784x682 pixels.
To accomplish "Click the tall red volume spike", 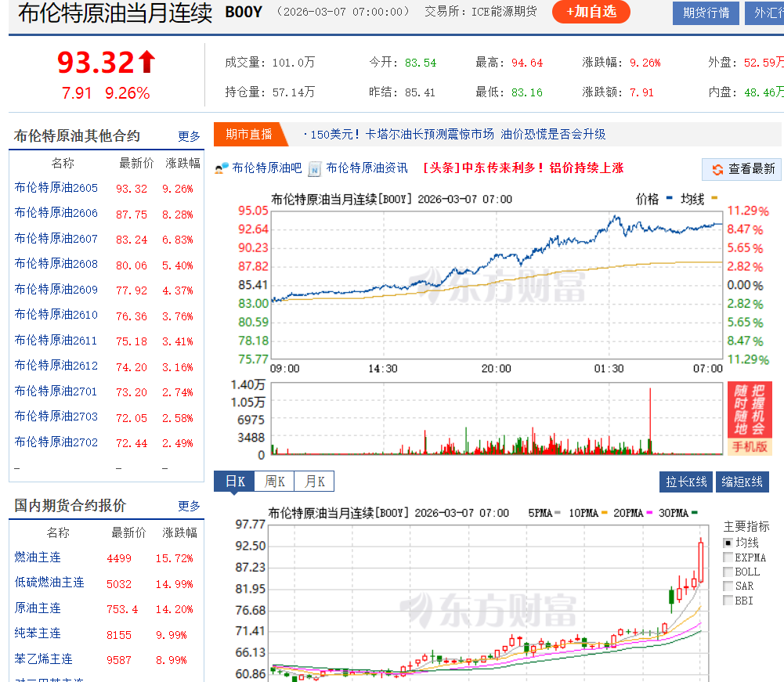I will (x=650, y=420).
